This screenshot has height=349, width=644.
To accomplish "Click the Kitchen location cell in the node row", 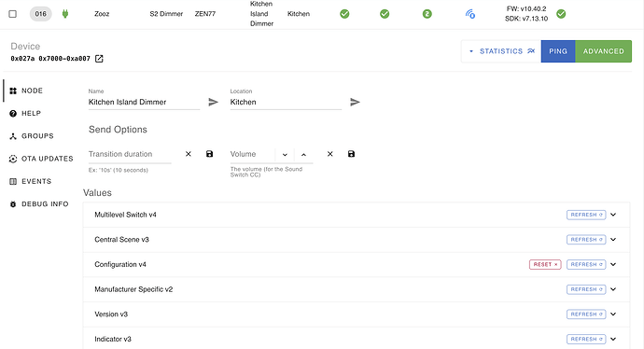I will [x=299, y=14].
